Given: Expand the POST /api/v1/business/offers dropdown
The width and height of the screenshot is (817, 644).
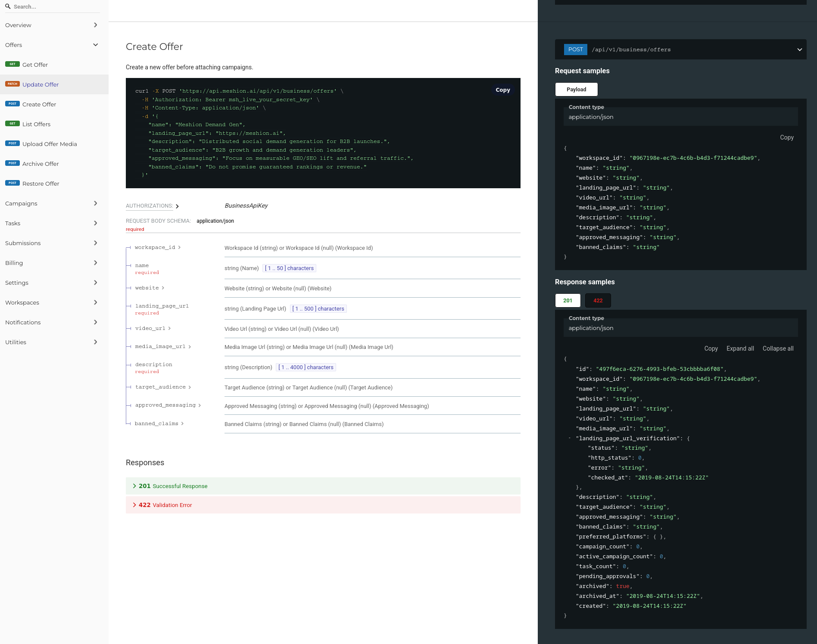Looking at the screenshot, I should pos(681,50).
